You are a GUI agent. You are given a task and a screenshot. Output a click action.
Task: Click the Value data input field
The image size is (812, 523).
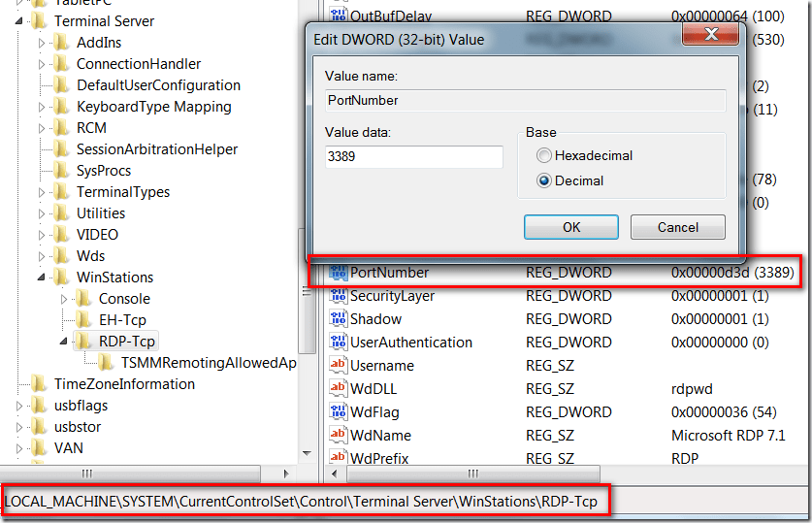pyautogui.click(x=414, y=156)
